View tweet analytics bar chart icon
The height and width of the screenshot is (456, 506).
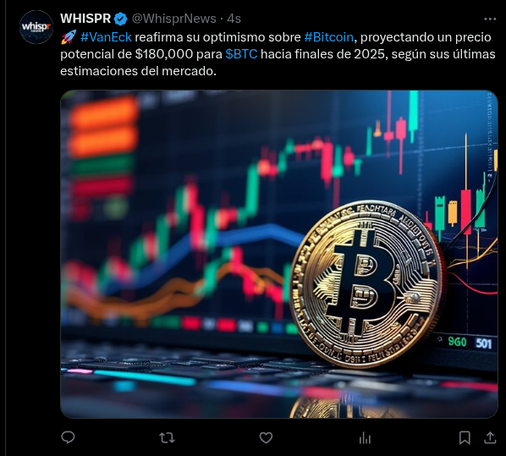tap(365, 438)
